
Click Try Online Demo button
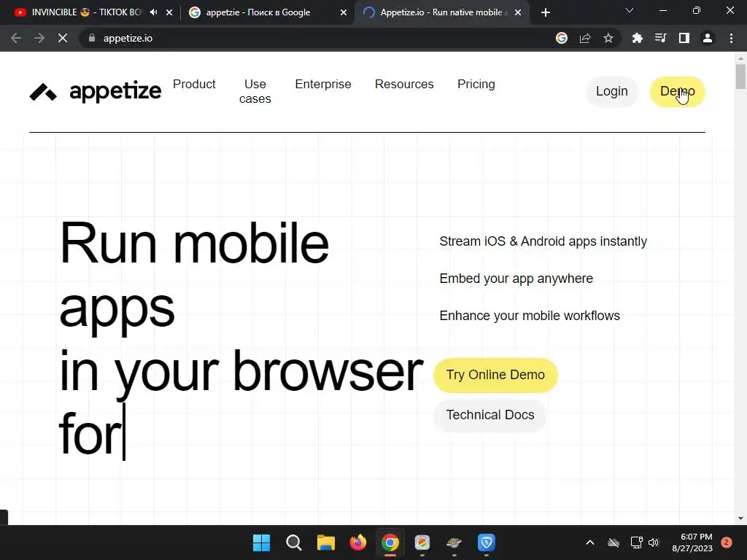[x=495, y=375]
